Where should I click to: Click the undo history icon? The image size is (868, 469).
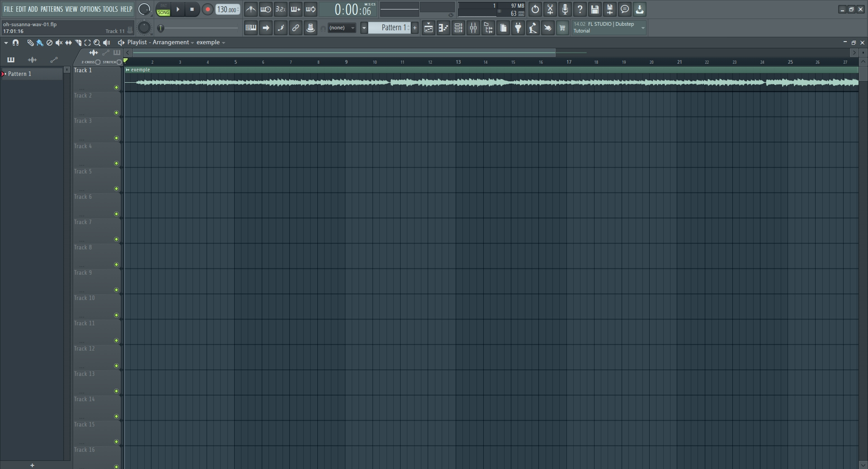tap(535, 9)
